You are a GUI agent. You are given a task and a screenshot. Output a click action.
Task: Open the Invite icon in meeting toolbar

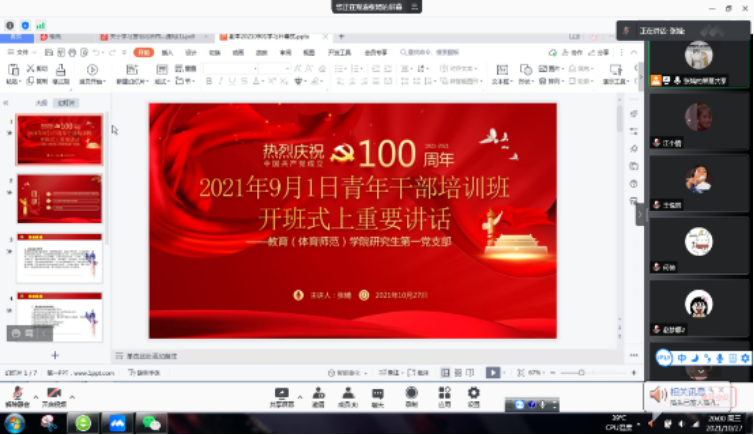[x=318, y=395]
